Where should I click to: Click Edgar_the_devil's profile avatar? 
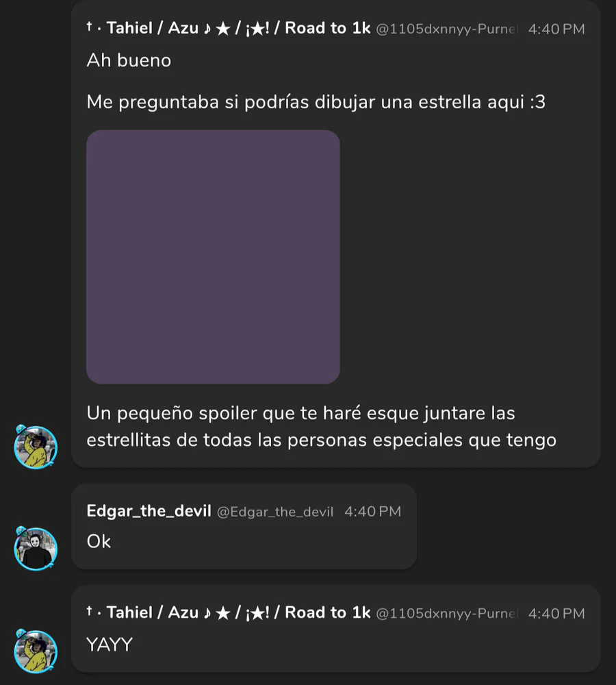click(36, 549)
